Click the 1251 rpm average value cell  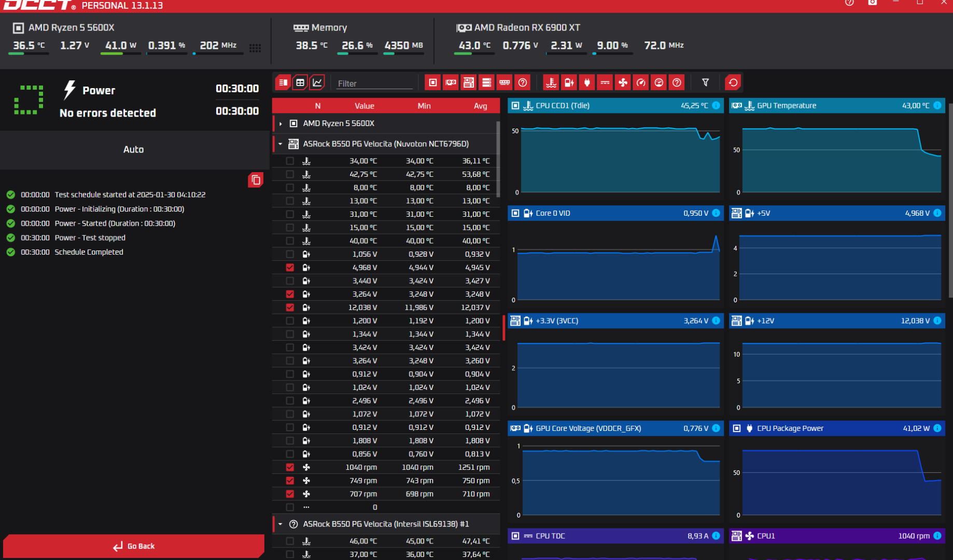pyautogui.click(x=474, y=467)
